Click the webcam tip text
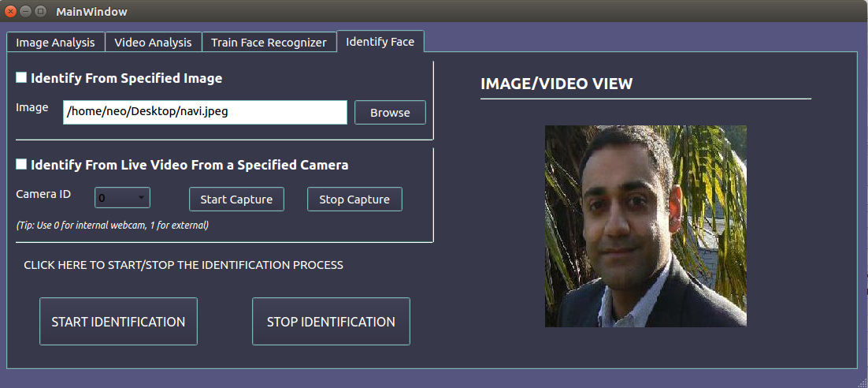This screenshot has width=868, height=388. 112,225
